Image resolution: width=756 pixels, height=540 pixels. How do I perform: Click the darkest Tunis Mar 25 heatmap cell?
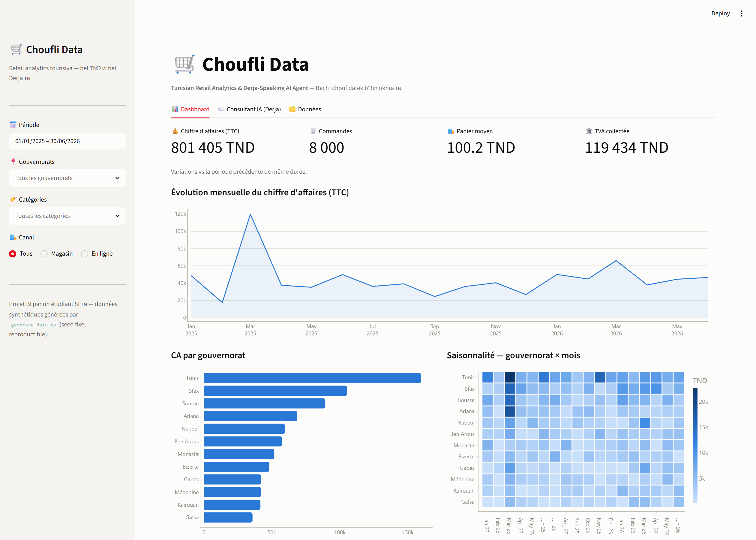(510, 377)
